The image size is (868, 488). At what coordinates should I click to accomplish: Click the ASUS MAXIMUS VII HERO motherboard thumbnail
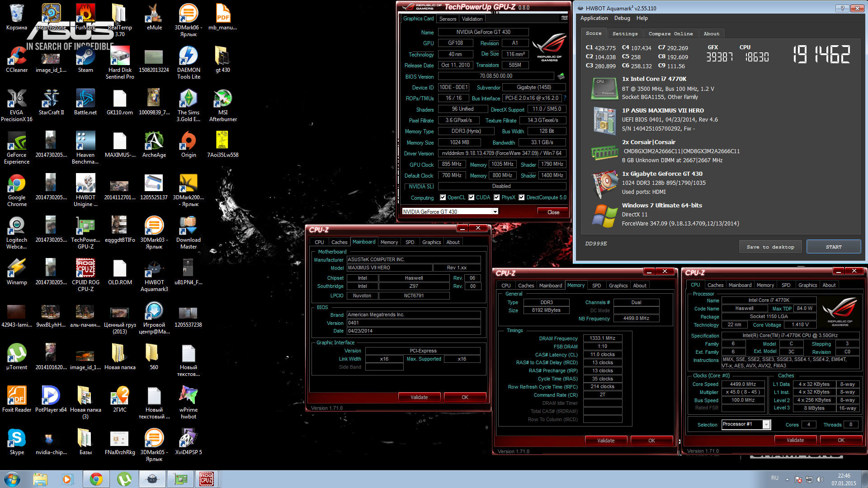pyautogui.click(x=605, y=121)
